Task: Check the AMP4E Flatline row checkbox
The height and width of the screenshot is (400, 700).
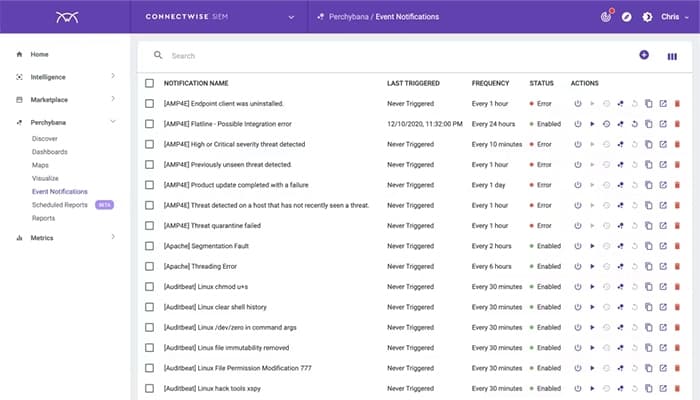Action: click(x=150, y=124)
